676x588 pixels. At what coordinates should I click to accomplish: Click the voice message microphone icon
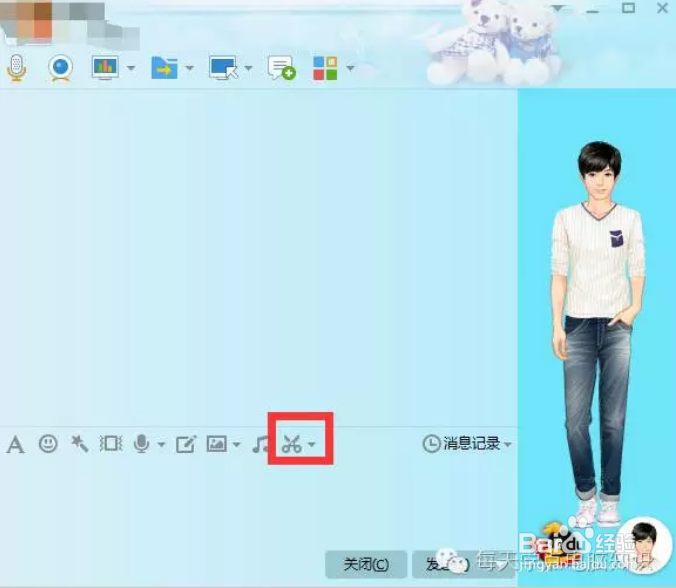[141, 444]
